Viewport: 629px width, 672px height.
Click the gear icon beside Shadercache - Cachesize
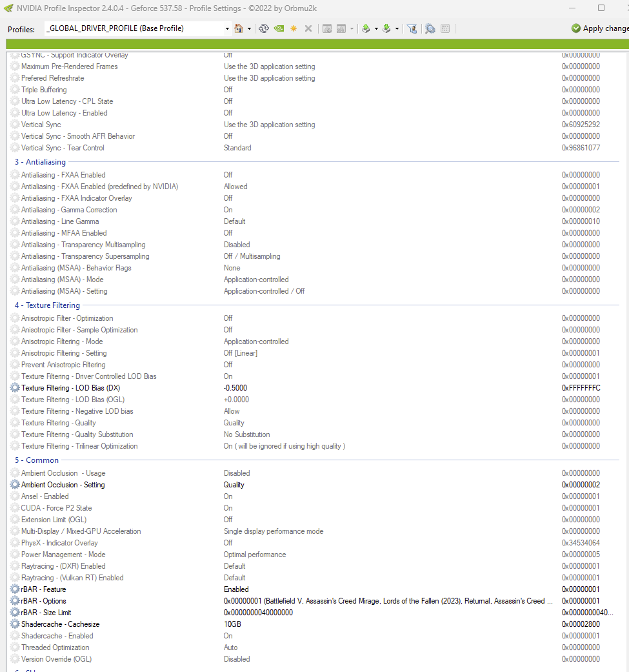pyautogui.click(x=15, y=624)
